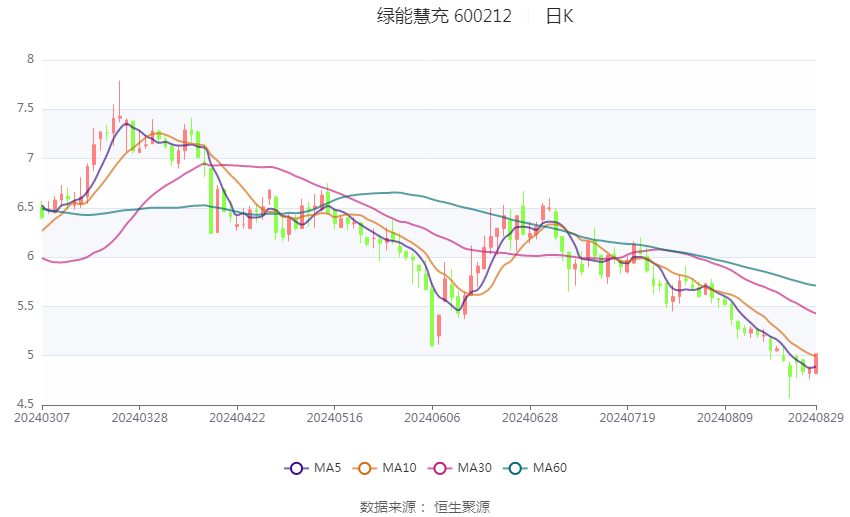Toggle the MA5 legend series
The image size is (850, 517).
313,468
